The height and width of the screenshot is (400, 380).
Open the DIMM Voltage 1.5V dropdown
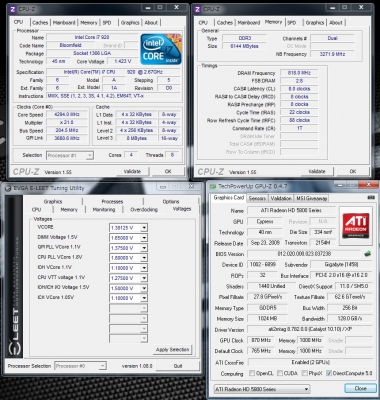coord(144,238)
